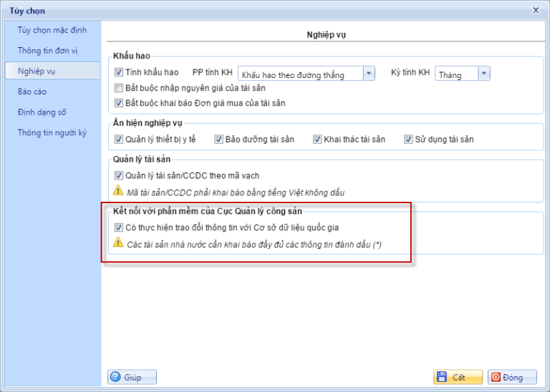Uncheck Bắt buộc khai báo Đơn giá mua
Image resolution: width=550 pixels, height=392 pixels.
coord(119,103)
